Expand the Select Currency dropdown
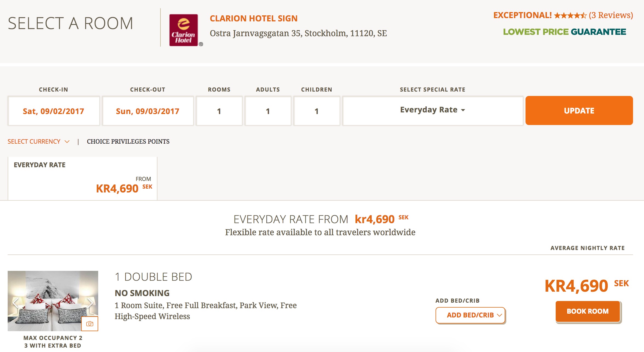 38,141
